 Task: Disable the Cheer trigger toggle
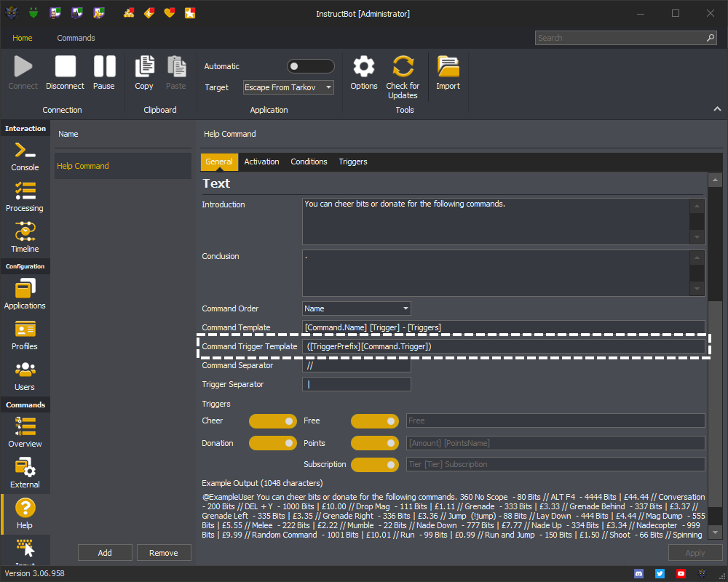[273, 420]
